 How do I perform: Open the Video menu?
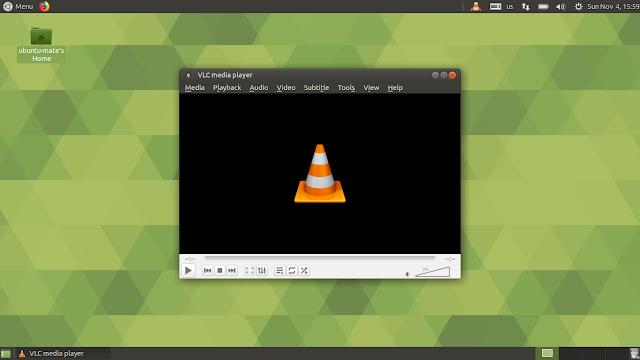point(286,88)
